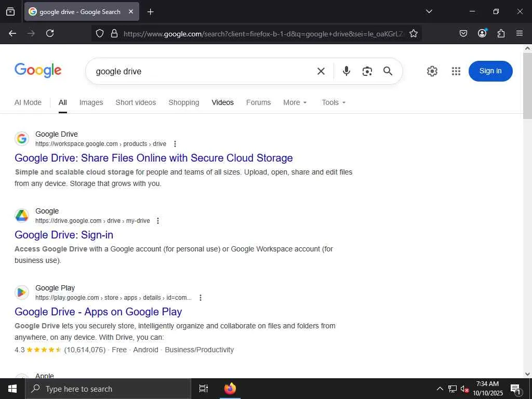Click the padlock site information icon

click(114, 34)
